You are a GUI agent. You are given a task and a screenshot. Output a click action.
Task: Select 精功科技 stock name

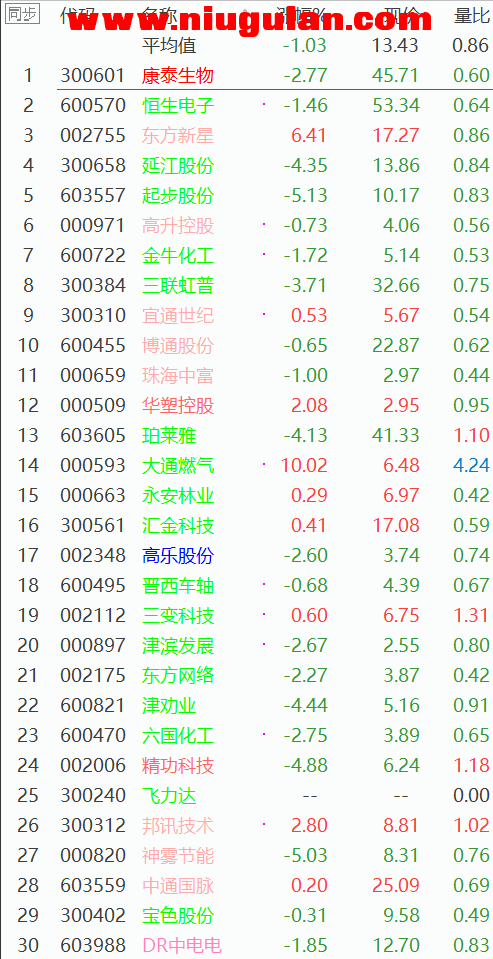[177, 766]
